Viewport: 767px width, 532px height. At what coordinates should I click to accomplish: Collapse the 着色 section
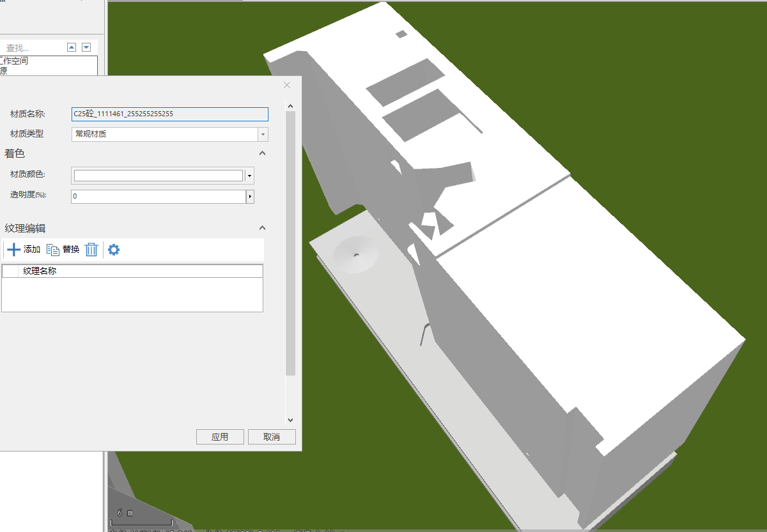[x=262, y=153]
